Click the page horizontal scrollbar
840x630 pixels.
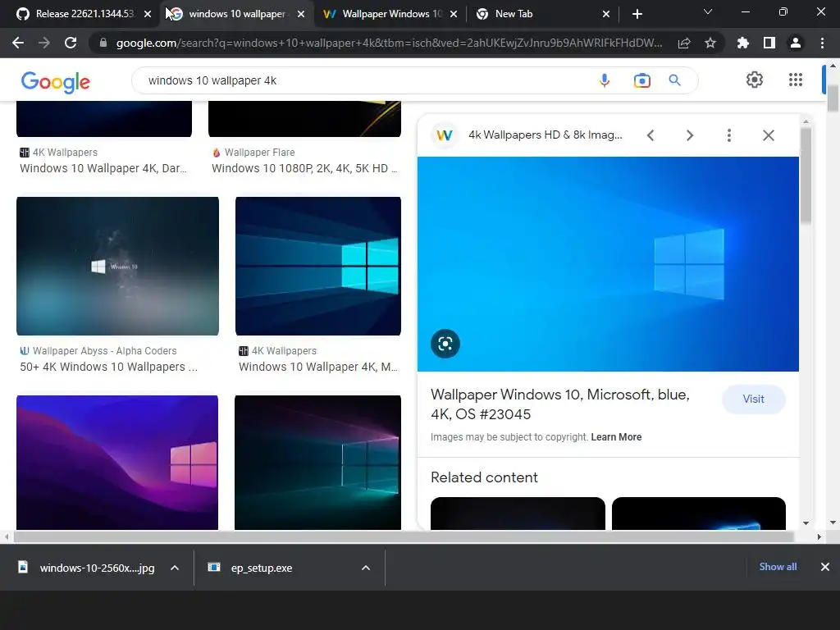pos(404,536)
